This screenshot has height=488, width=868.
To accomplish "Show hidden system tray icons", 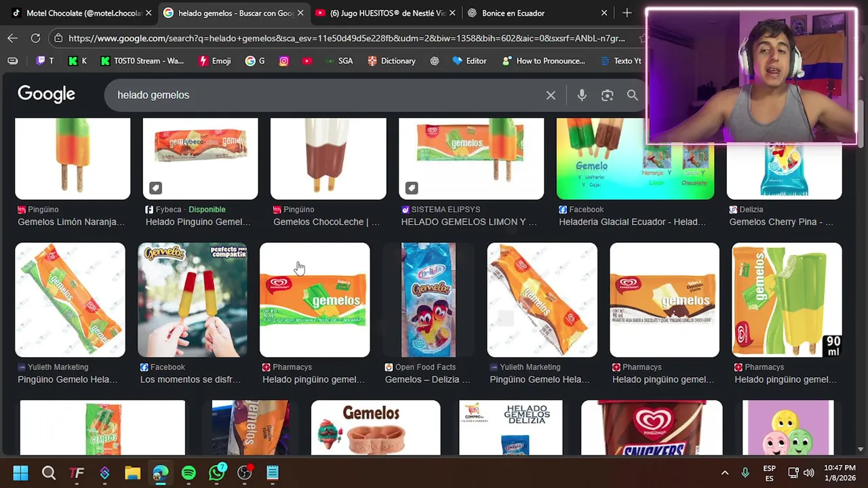I will [724, 472].
